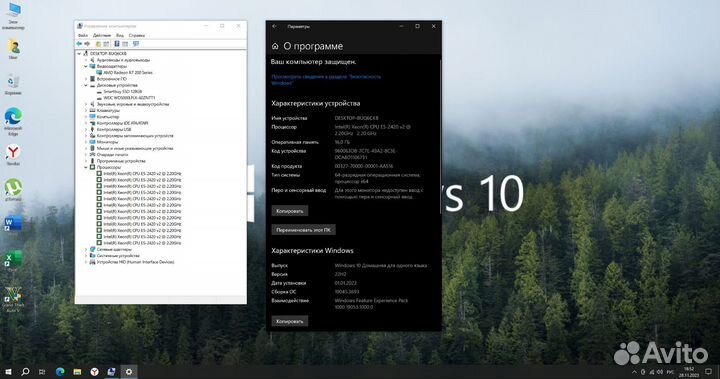This screenshot has height=379, width=720.
Task: Select Очереди печати category
Action: click(x=112, y=155)
